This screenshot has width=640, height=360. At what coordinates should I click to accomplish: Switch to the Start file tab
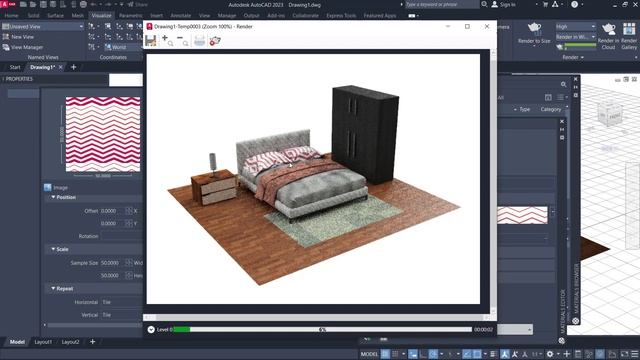15,67
